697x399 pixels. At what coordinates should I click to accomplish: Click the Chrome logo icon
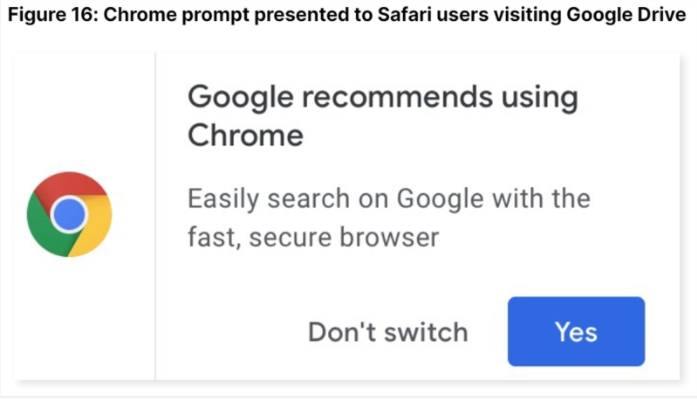69,214
